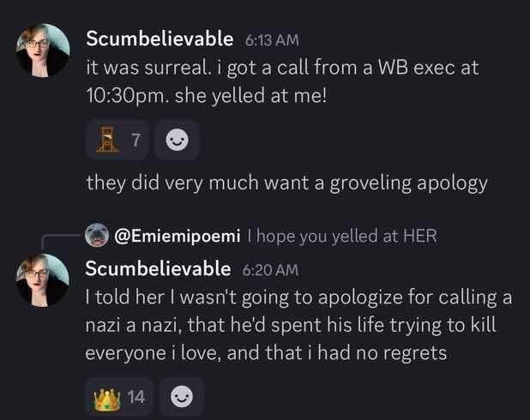Open Scumbelievable's profile from the 6:20 AM username
The width and height of the screenshot is (530, 420).
pos(158,268)
